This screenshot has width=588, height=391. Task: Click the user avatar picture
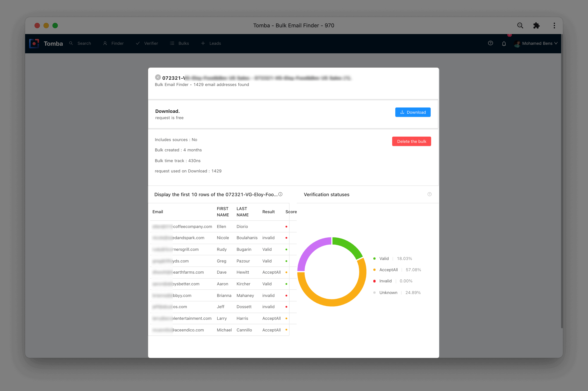(517, 44)
